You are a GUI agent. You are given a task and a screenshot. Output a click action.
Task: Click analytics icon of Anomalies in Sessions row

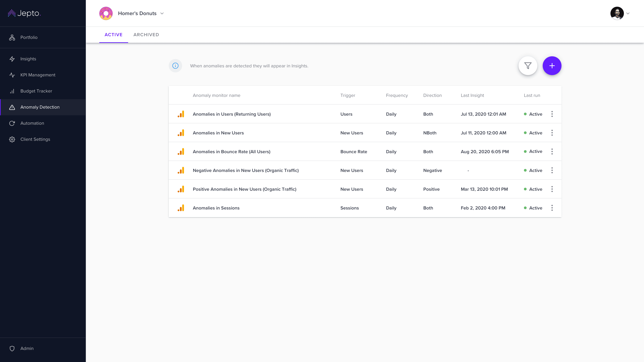[x=181, y=208]
